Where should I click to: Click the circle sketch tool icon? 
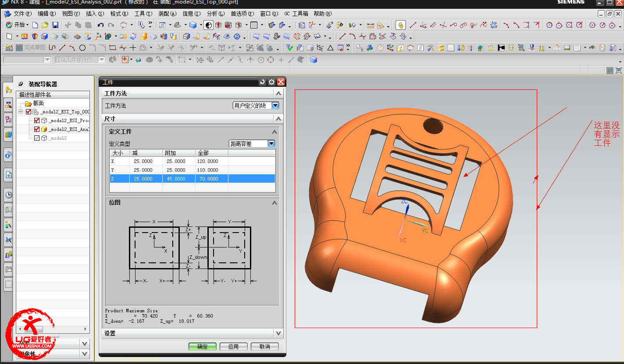[x=82, y=48]
